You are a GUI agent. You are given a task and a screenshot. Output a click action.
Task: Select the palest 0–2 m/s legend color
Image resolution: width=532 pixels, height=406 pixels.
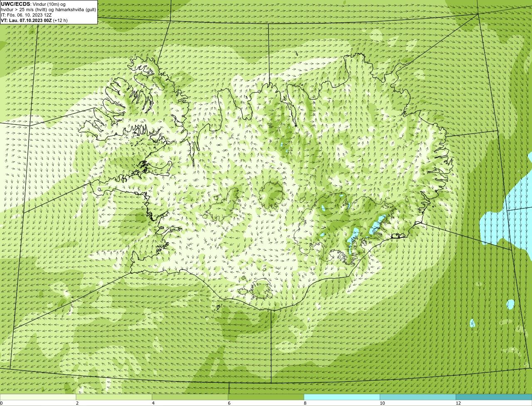coord(38,397)
